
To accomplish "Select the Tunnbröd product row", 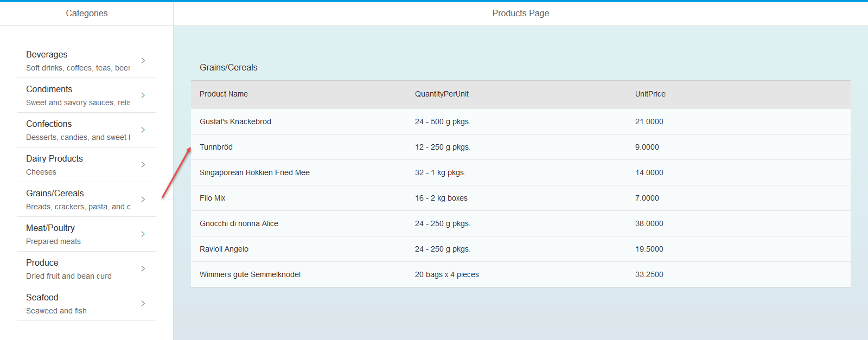I will click(216, 147).
